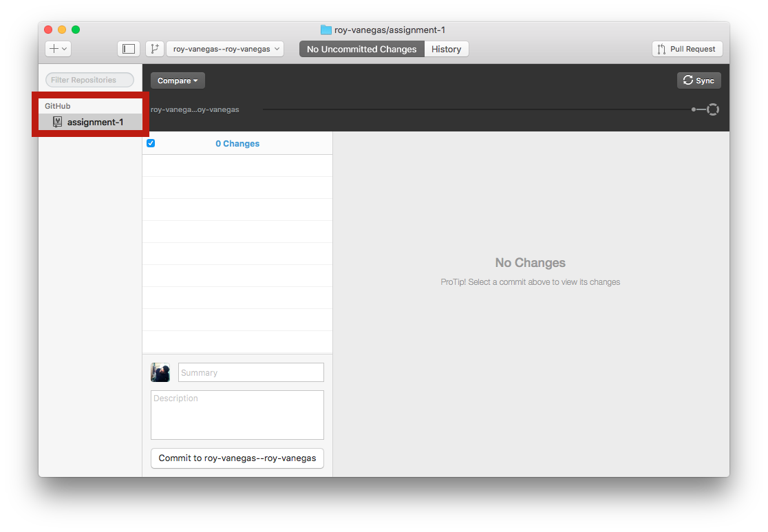The height and width of the screenshot is (532, 768).
Task: Open the roy-vanegas--roy-vanegas branch dropdown
Action: click(225, 49)
